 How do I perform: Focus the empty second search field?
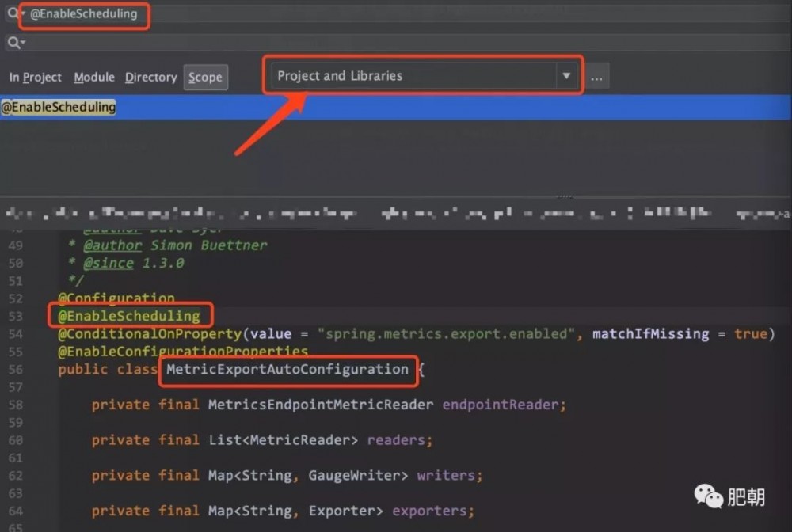pyautogui.click(x=404, y=43)
